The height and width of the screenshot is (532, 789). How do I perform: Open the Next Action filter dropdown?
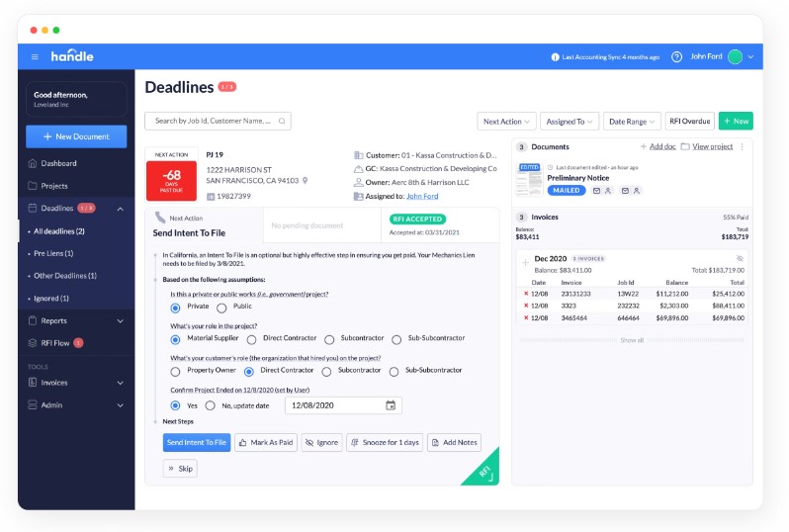(506, 122)
